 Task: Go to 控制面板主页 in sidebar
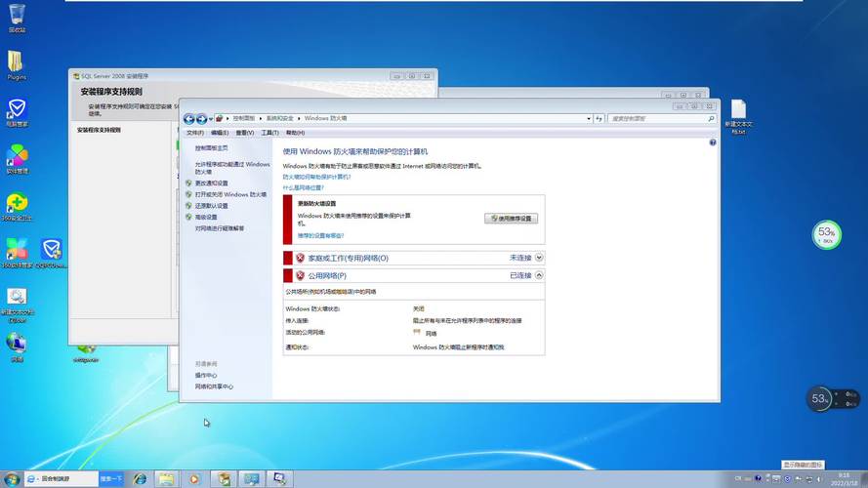coord(212,148)
